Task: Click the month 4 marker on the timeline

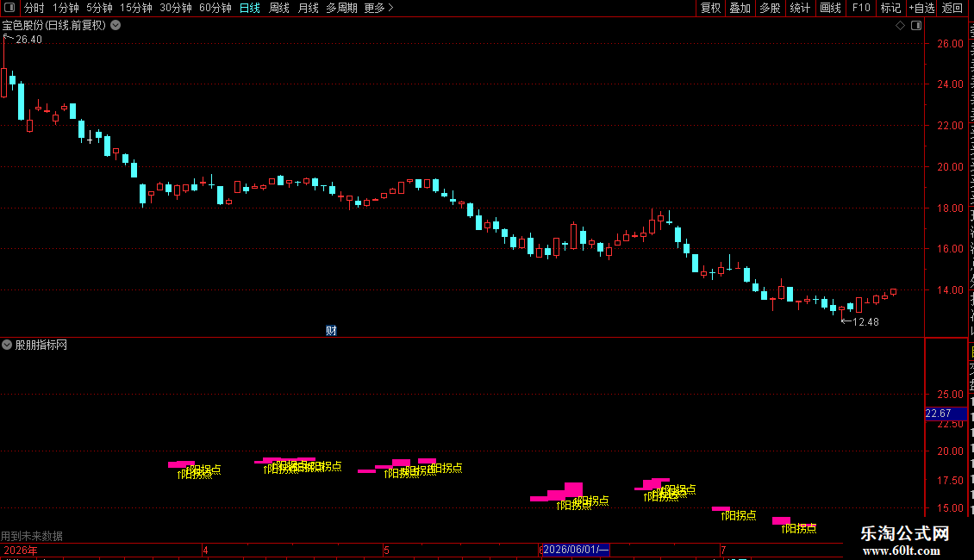Action: 206,550
